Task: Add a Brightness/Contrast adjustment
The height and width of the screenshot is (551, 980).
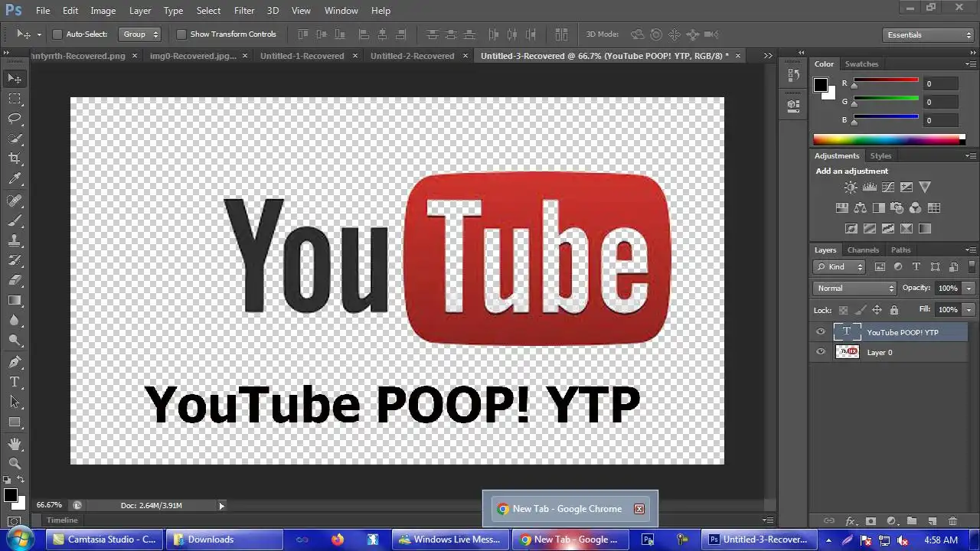Action: click(851, 187)
